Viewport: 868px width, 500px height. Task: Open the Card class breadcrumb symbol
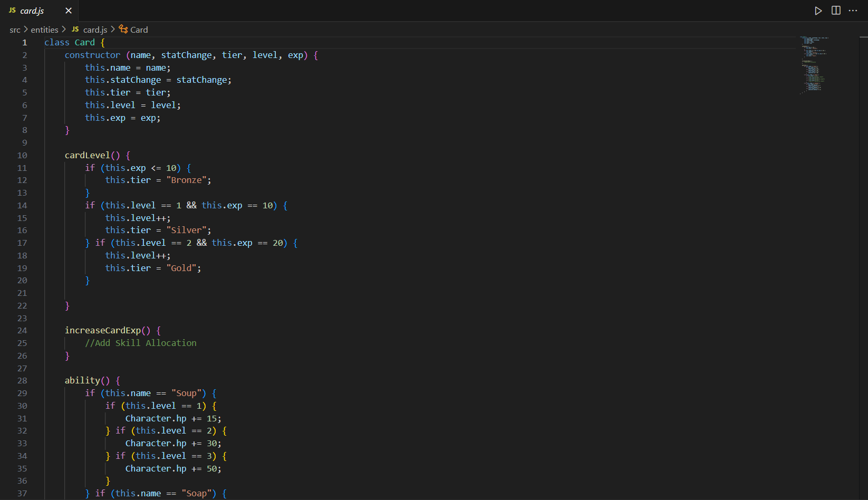[139, 30]
